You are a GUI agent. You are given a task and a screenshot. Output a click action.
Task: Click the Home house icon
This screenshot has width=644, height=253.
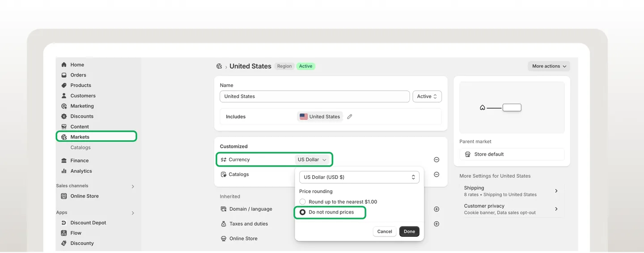pyautogui.click(x=64, y=65)
